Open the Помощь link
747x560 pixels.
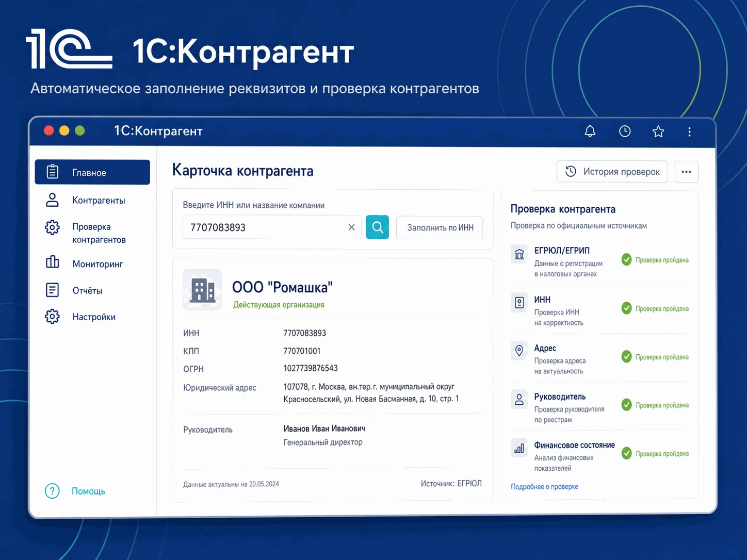[x=88, y=491]
